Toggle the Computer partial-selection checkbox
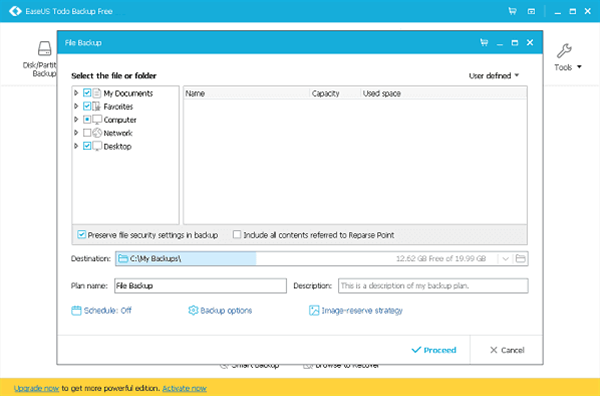 point(87,120)
